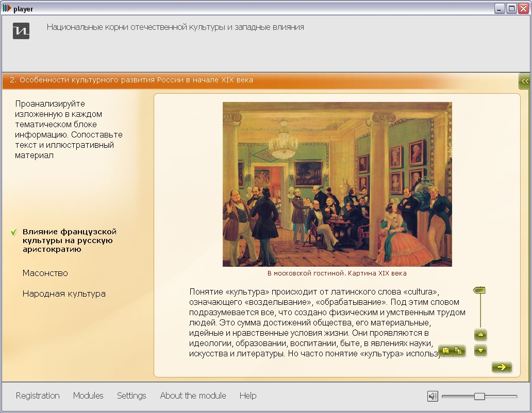Click the volume slider handle
Image resolution: width=532 pixels, height=413 pixels.
click(x=479, y=396)
